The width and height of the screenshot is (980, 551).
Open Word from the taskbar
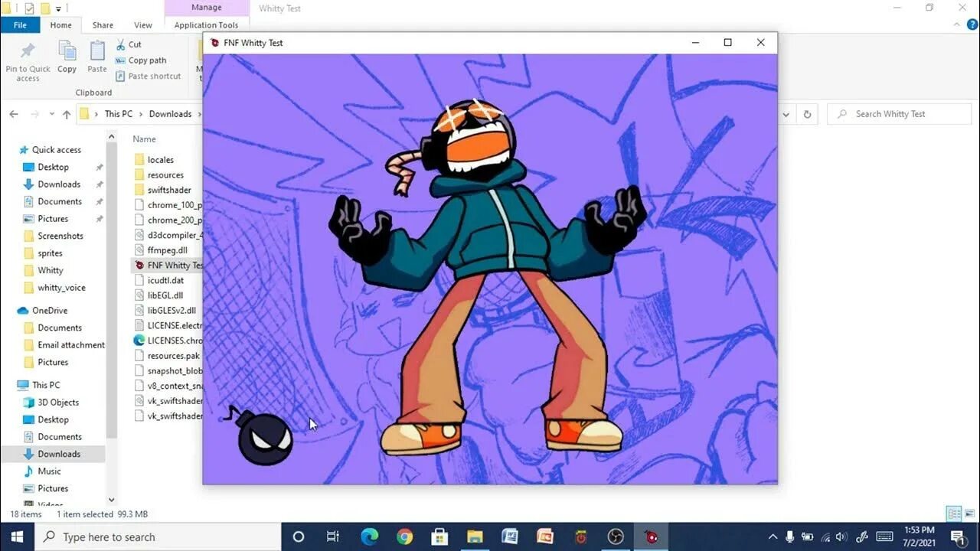point(510,536)
